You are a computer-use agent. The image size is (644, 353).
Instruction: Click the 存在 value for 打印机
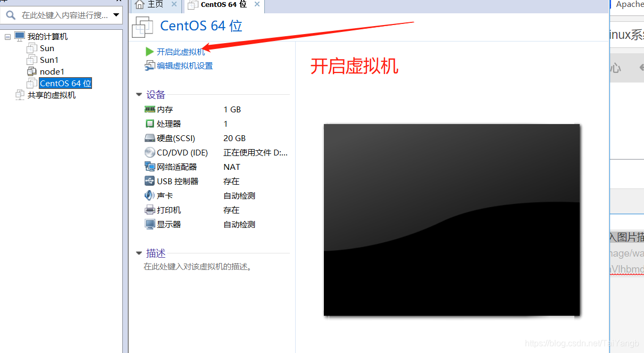tap(231, 210)
